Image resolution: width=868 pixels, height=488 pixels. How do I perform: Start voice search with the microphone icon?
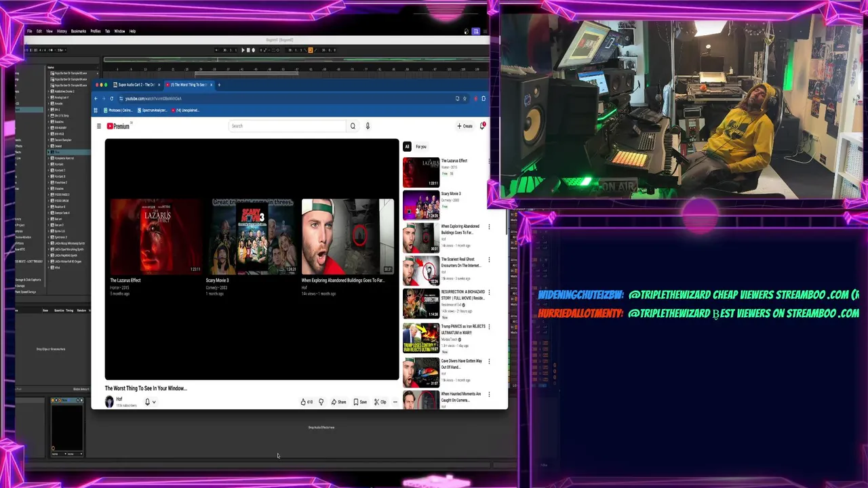368,126
